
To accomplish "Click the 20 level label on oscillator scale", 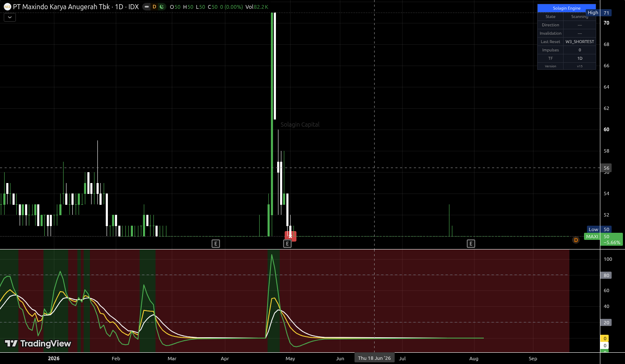I will [x=606, y=323].
